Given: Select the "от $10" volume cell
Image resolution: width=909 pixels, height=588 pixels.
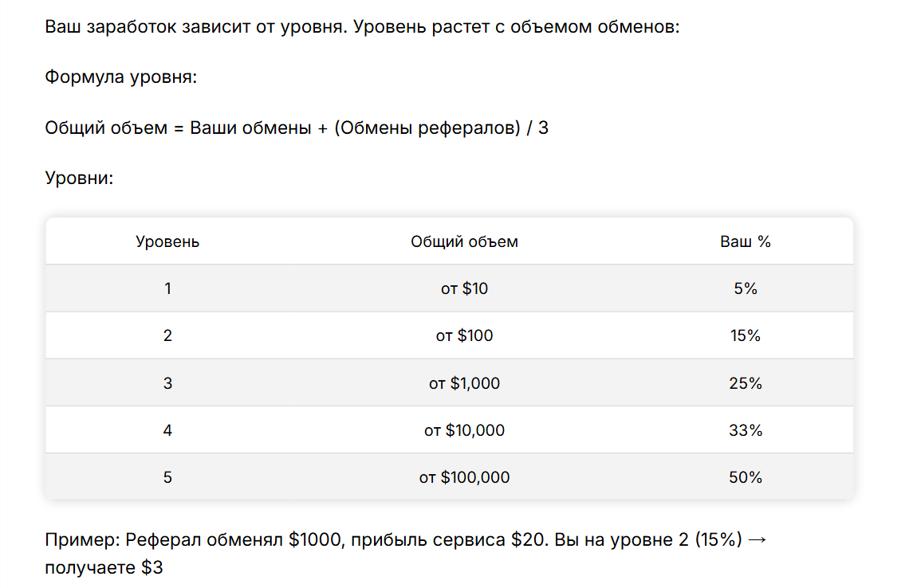Looking at the screenshot, I should click(464, 288).
